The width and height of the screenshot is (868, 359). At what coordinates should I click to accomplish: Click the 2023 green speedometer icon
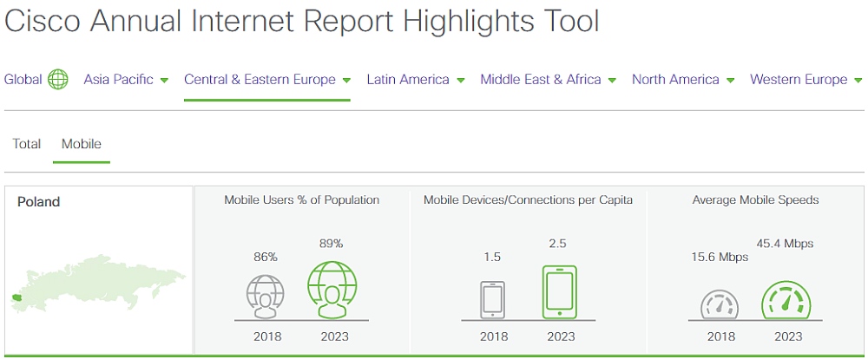[786, 301]
